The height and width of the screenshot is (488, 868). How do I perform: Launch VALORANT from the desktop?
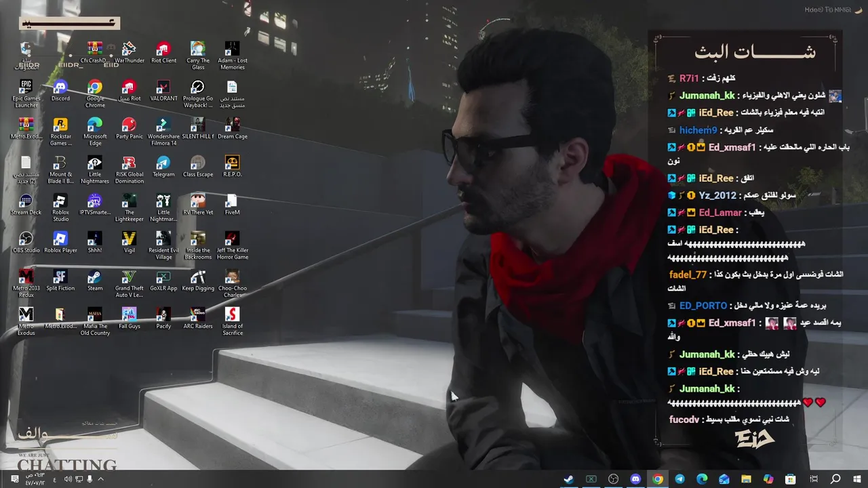163,91
